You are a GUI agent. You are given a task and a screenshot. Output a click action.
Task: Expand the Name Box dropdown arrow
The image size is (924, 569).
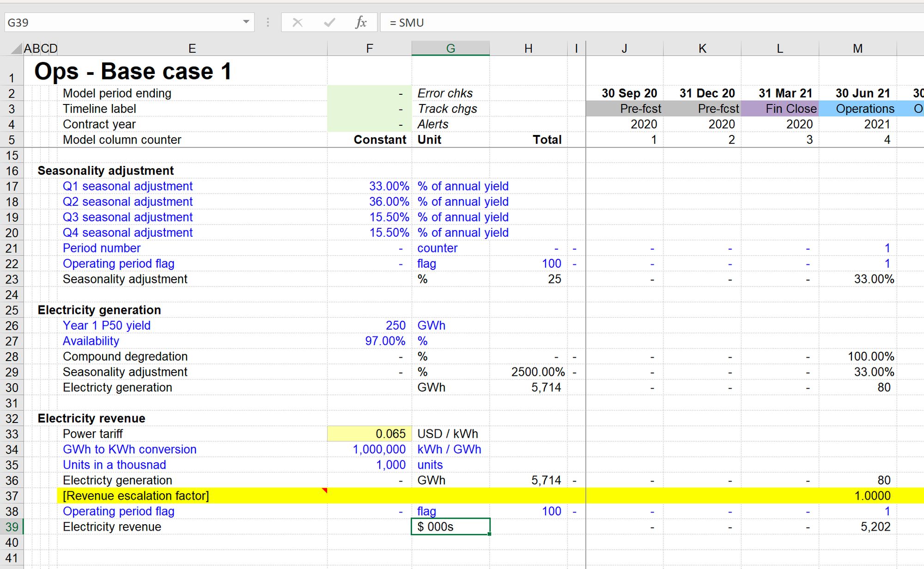(x=246, y=22)
